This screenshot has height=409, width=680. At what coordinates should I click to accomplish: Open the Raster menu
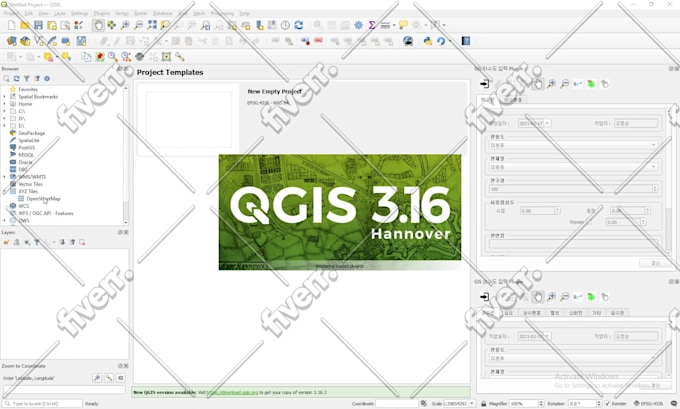(141, 13)
